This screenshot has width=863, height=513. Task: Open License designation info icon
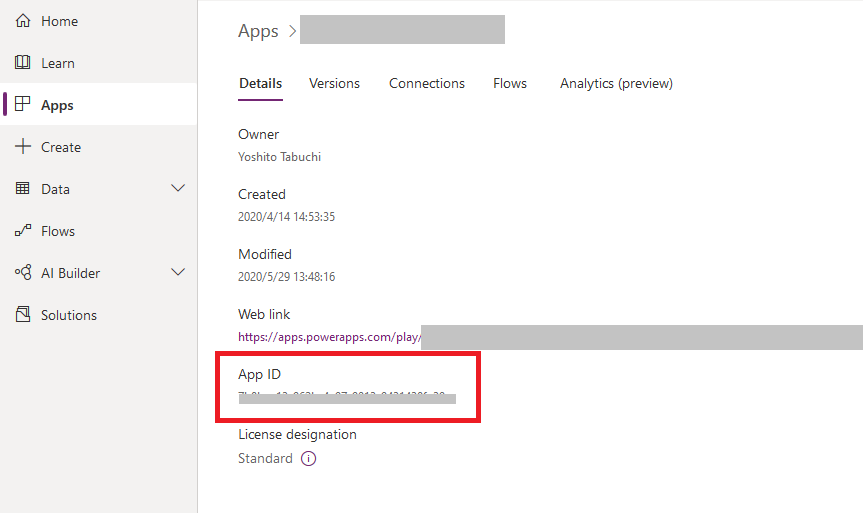click(x=308, y=459)
